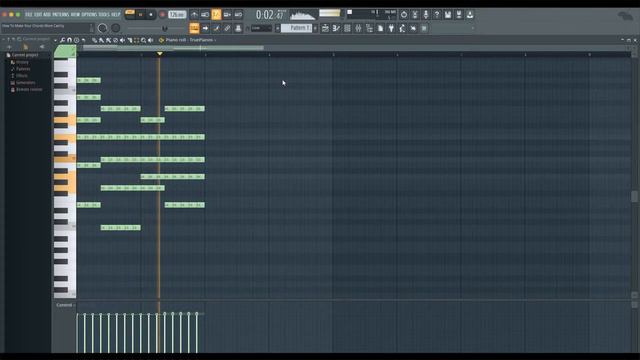The width and height of the screenshot is (640, 360).
Task: Toggle the auto-scroll arrow button
Action: click(x=205, y=28)
